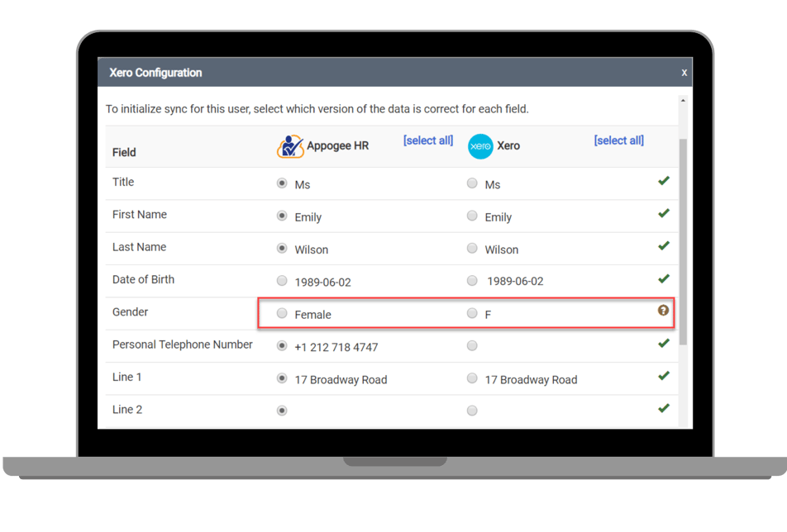Click the green checkmark in Personal Telephone row

(x=663, y=343)
